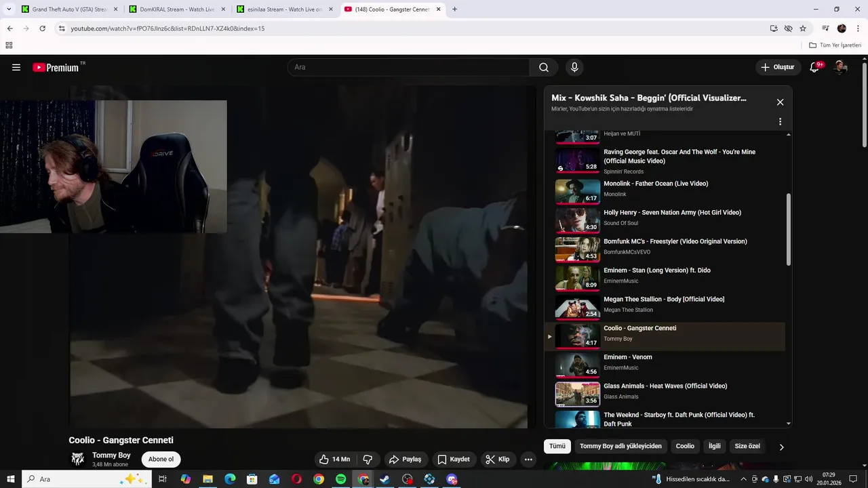
Task: Switch to DomKIRAL Stream browser tab
Action: [178, 9]
